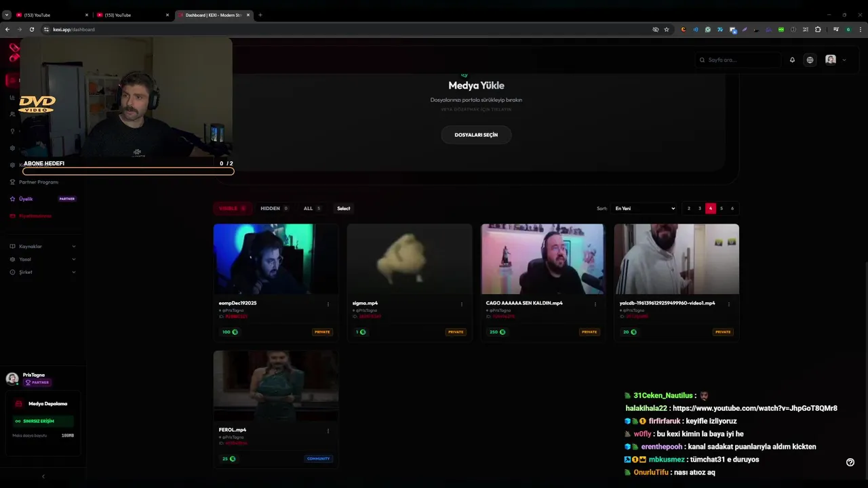Open the Chrome three-dot menu
This screenshot has height=488, width=868.
pos(861,29)
